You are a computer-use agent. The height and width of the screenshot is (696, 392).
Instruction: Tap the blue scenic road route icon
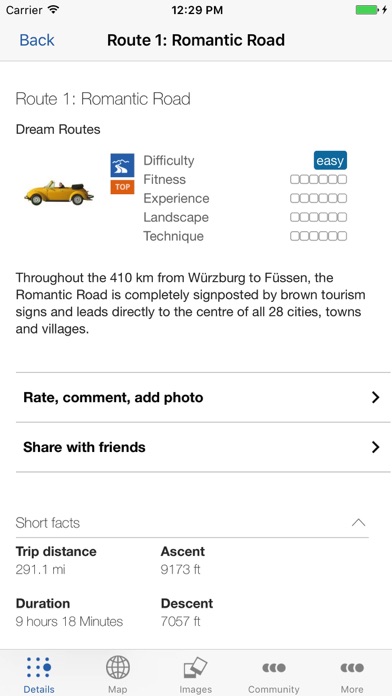(122, 166)
